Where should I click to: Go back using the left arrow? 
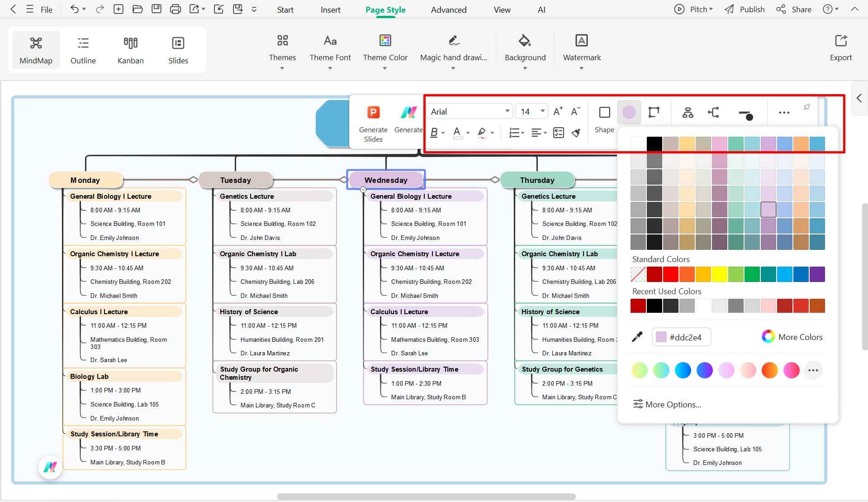13,9
